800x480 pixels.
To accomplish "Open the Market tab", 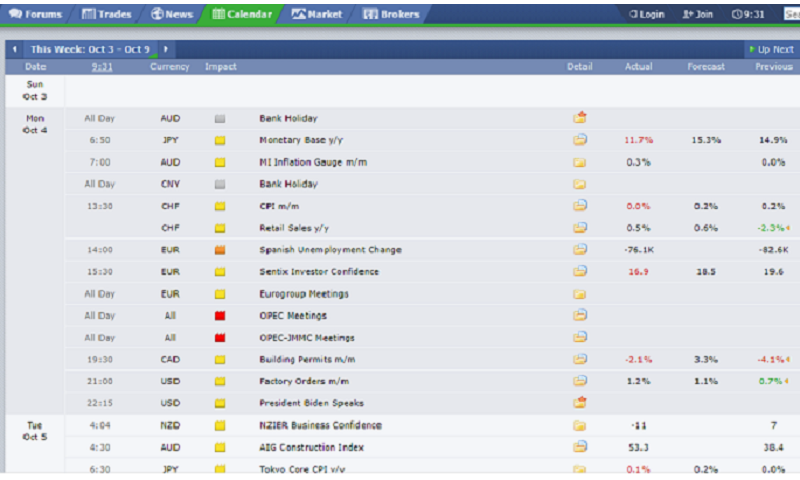I will (317, 14).
